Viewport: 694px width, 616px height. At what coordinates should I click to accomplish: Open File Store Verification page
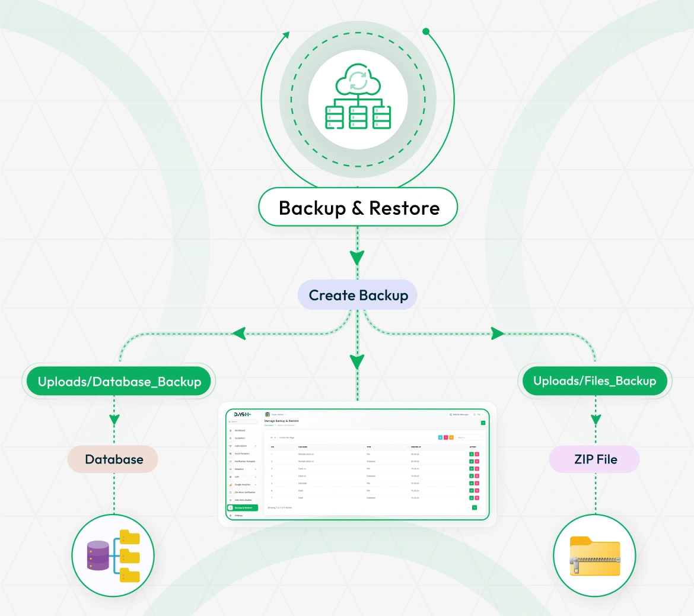(244, 492)
